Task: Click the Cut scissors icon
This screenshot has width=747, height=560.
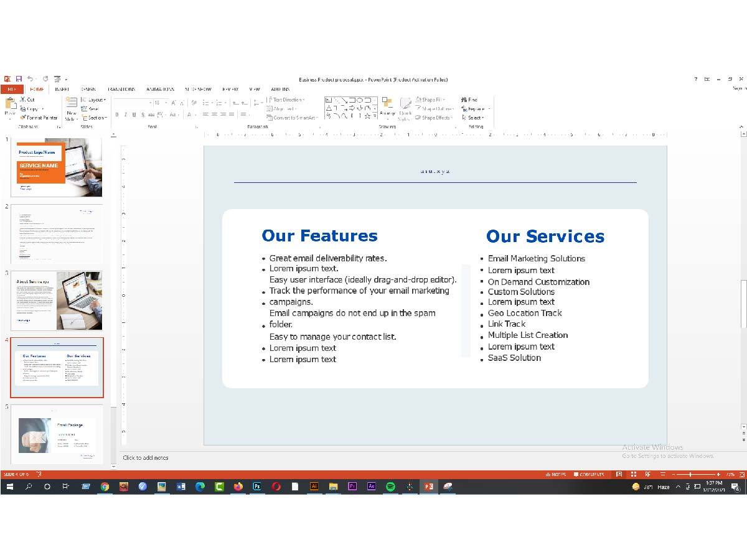Action: click(x=23, y=100)
